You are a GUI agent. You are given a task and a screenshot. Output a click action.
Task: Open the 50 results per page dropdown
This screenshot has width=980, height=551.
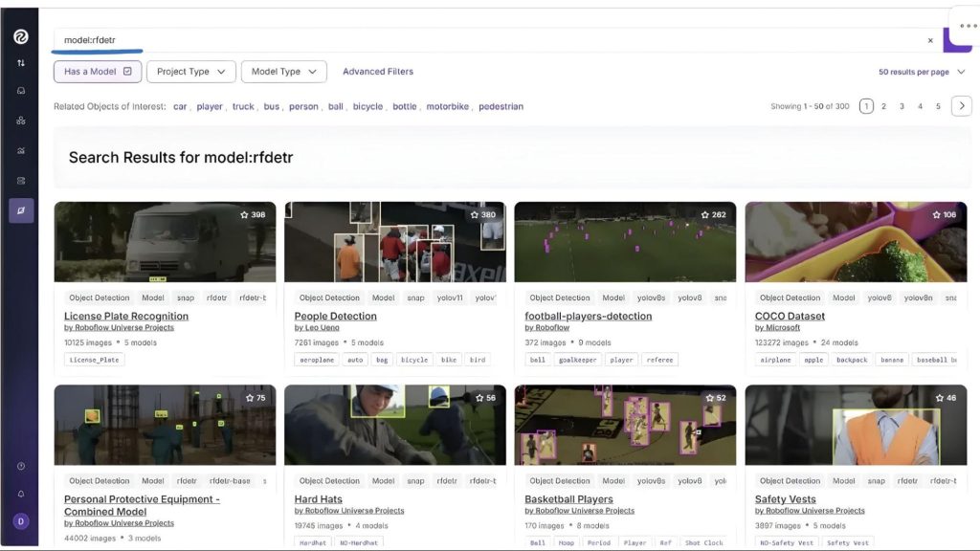tap(922, 72)
